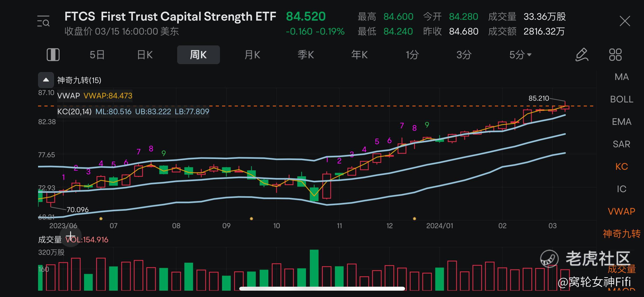Enable the IC indicator

pos(622,189)
